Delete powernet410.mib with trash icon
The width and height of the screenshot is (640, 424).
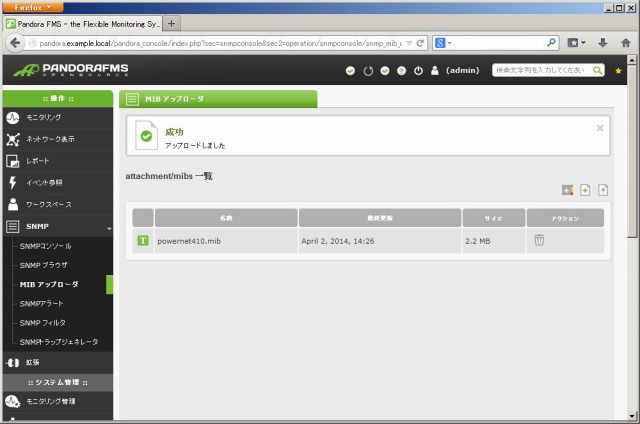539,240
